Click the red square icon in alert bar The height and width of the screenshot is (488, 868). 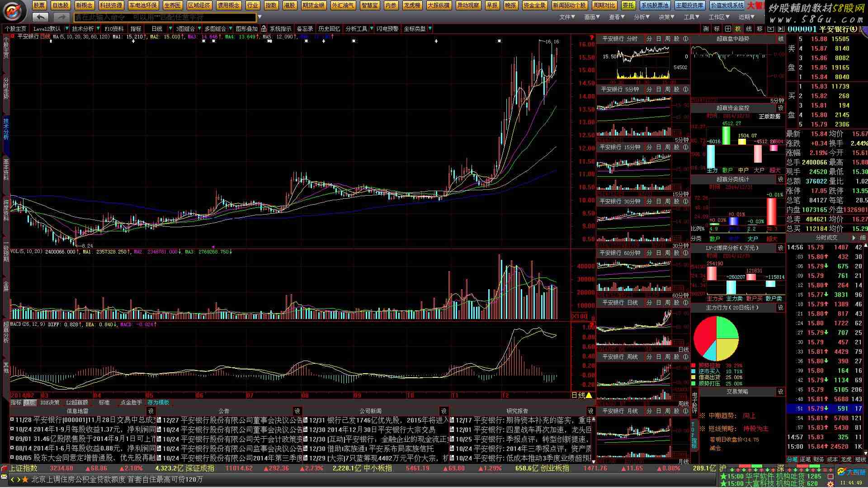(x=830, y=476)
